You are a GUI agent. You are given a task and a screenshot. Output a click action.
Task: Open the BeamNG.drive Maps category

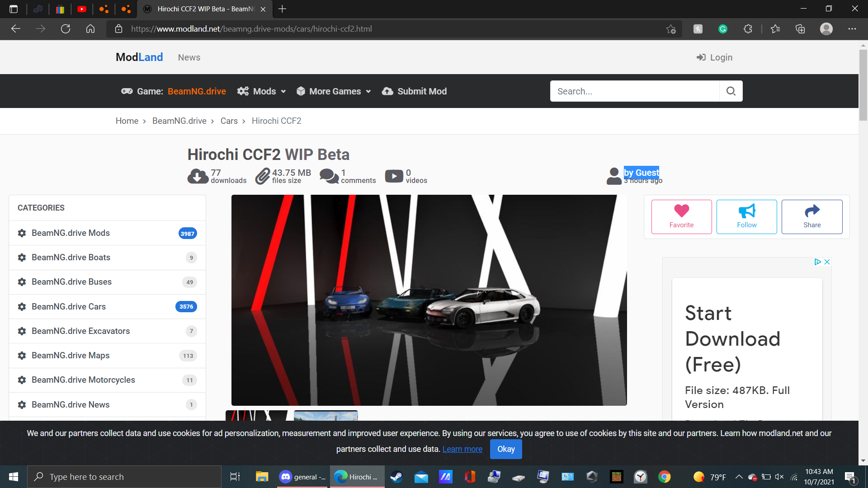point(107,356)
